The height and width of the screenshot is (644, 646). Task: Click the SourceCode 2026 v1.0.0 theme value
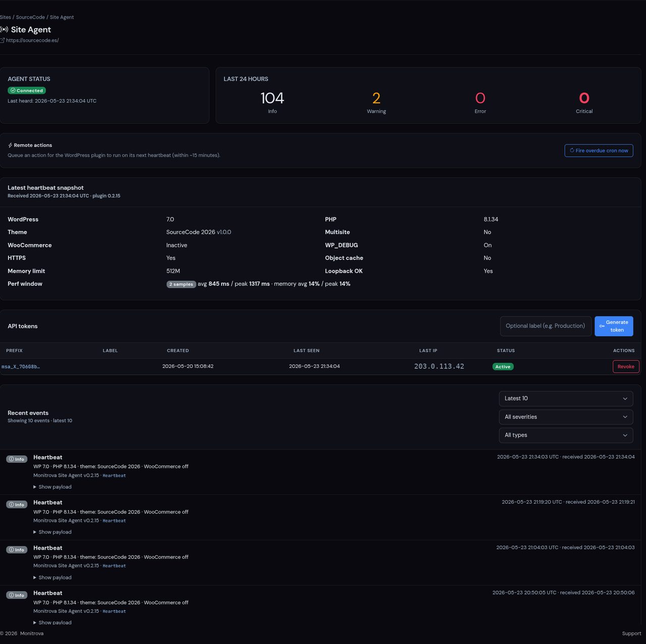[199, 232]
